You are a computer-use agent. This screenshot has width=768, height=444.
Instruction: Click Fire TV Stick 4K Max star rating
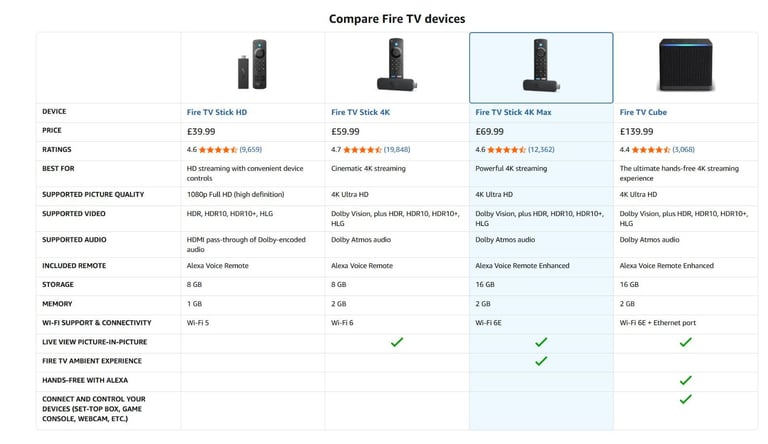pos(506,150)
